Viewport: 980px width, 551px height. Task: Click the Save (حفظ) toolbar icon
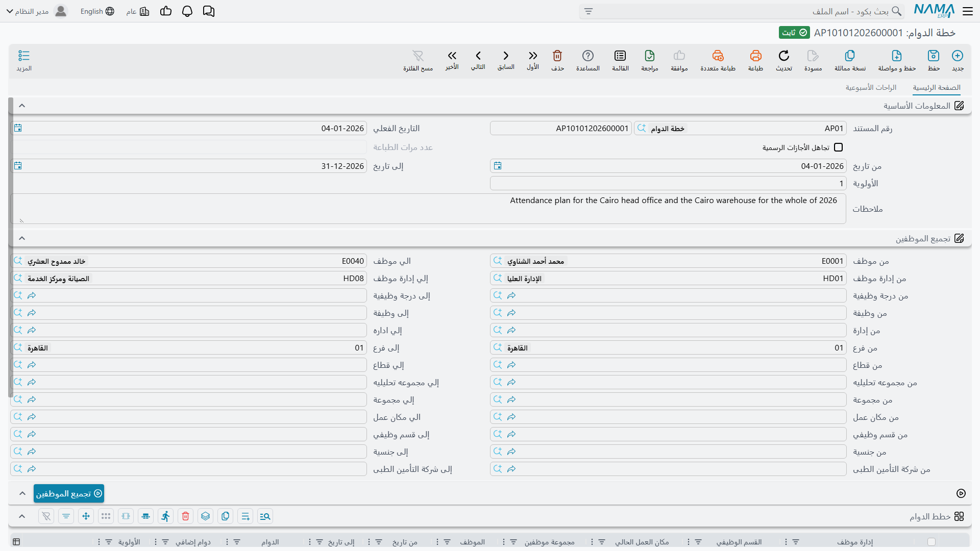tap(934, 56)
